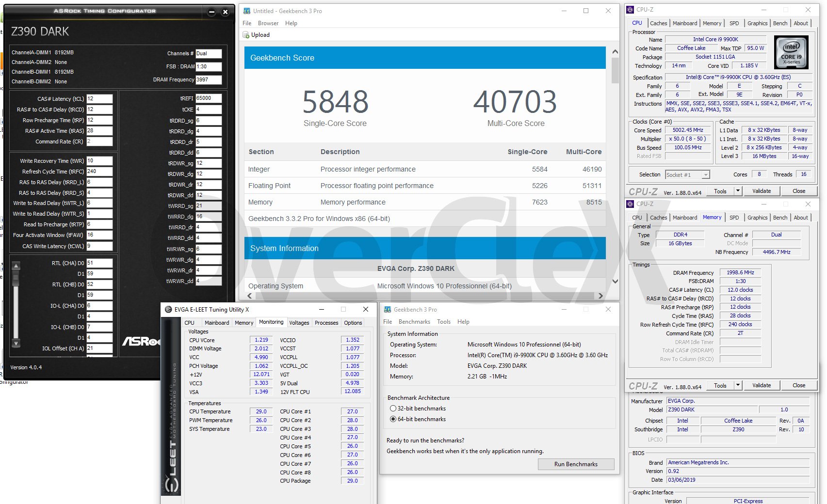Click the Upload icon in Geekbench 3 Pro
The image size is (827, 504).
(x=246, y=35)
